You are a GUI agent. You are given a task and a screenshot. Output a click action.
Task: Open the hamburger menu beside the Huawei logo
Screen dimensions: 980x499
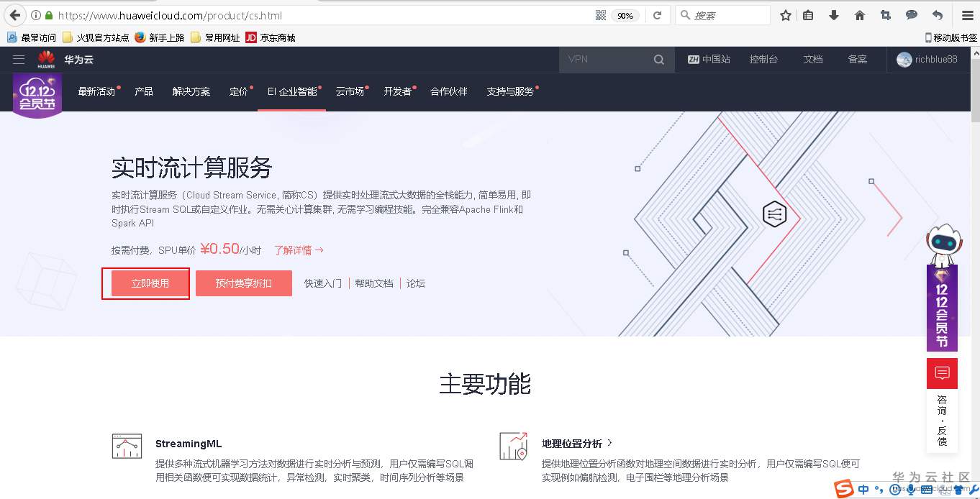tap(19, 59)
